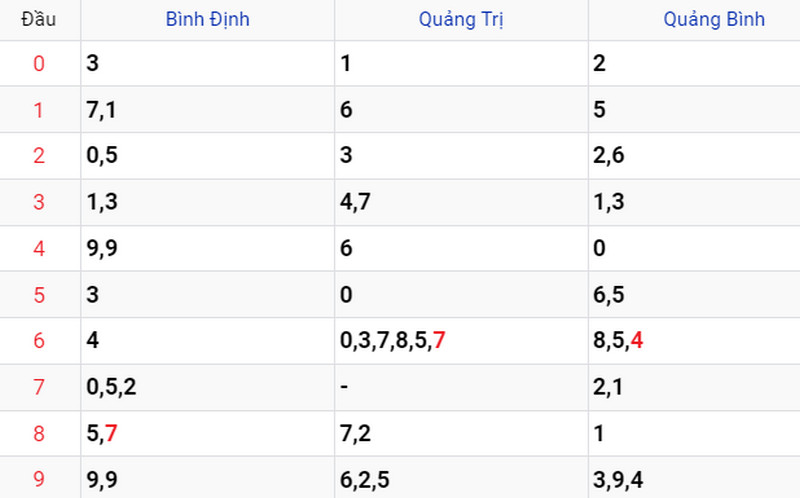This screenshot has height=498, width=800.
Task: Select row head number 0
Action: pyautogui.click(x=39, y=64)
